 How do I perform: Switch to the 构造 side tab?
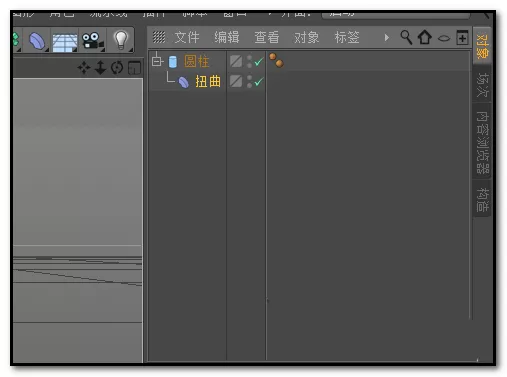coord(482,199)
